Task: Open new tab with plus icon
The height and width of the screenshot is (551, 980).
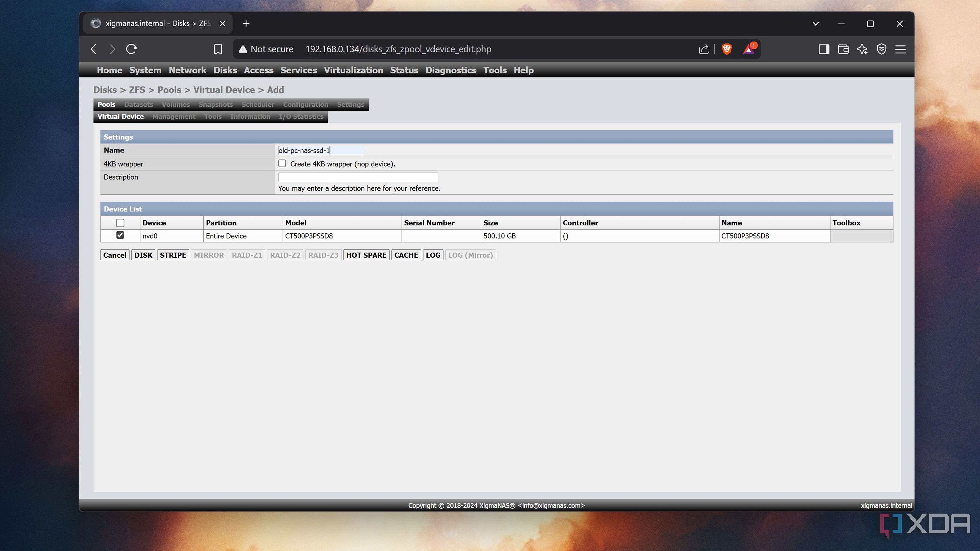Action: 246,23
